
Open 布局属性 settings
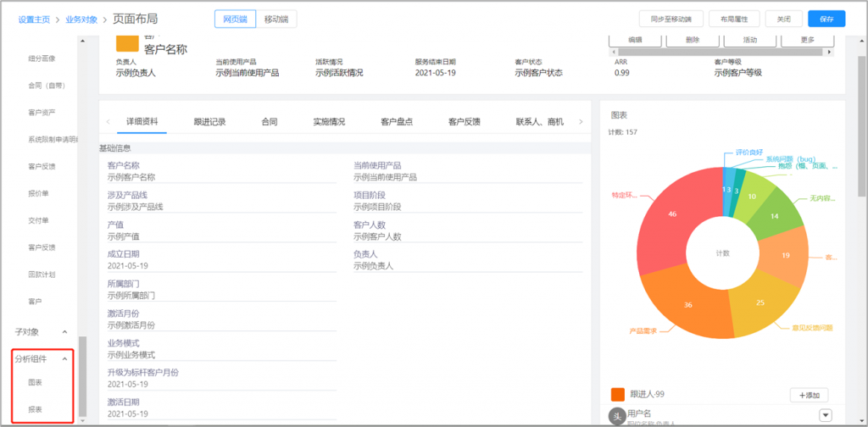(x=734, y=19)
